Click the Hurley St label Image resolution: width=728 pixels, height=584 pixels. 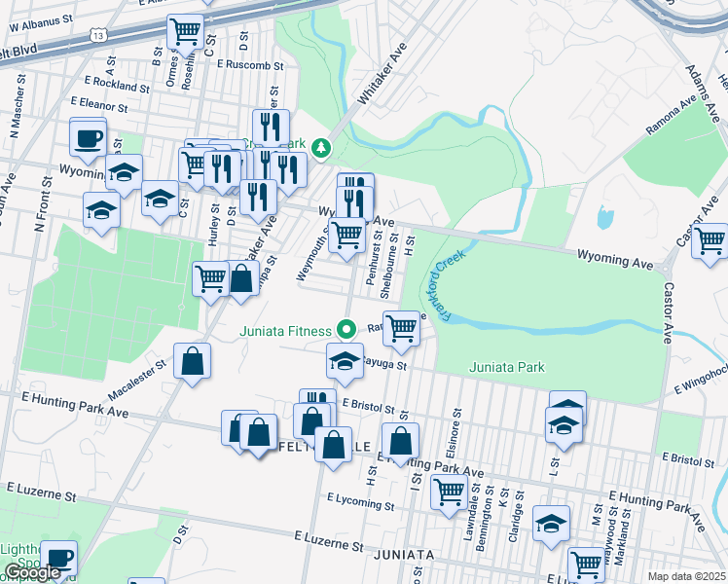tap(213, 225)
